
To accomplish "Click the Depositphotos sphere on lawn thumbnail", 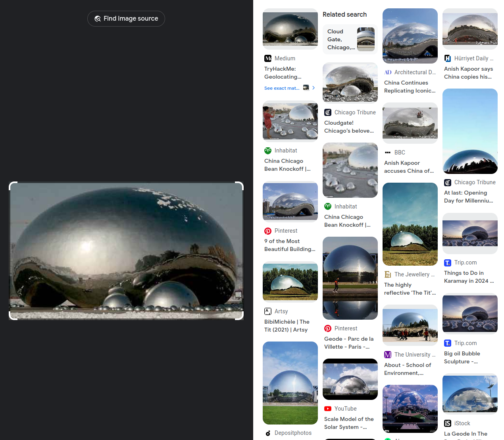I will 290,383.
